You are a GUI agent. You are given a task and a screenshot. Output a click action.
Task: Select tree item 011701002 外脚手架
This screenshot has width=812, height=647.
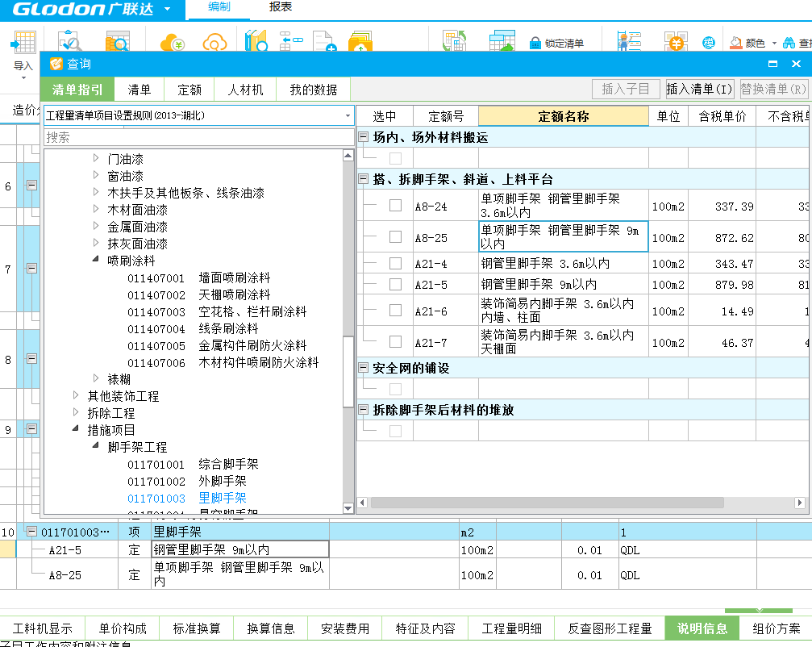click(187, 482)
